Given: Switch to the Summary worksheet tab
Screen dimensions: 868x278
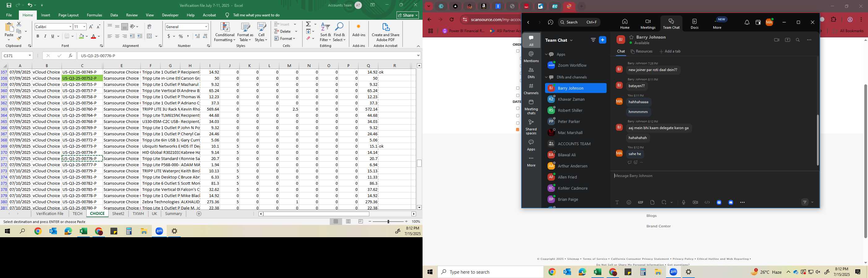Looking at the screenshot, I should 174,214.
